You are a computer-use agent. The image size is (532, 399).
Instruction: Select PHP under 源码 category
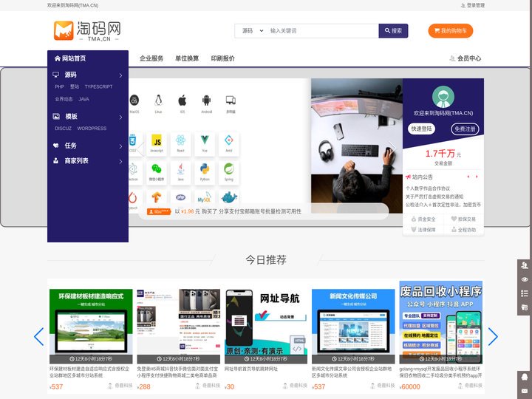(59, 87)
